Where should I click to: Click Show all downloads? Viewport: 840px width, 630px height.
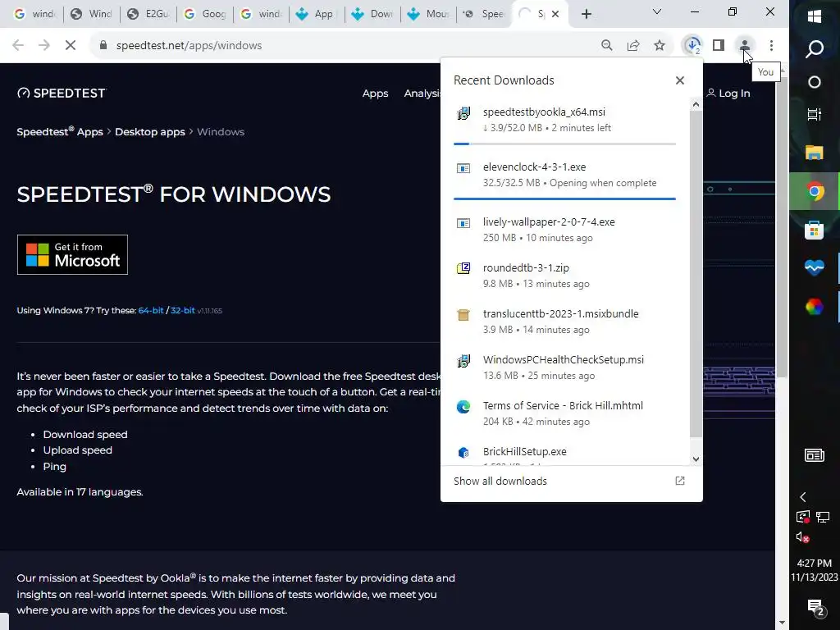pos(500,481)
